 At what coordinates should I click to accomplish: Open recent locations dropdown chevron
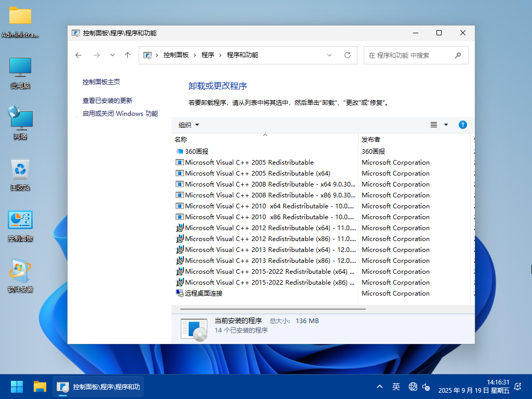click(x=112, y=55)
